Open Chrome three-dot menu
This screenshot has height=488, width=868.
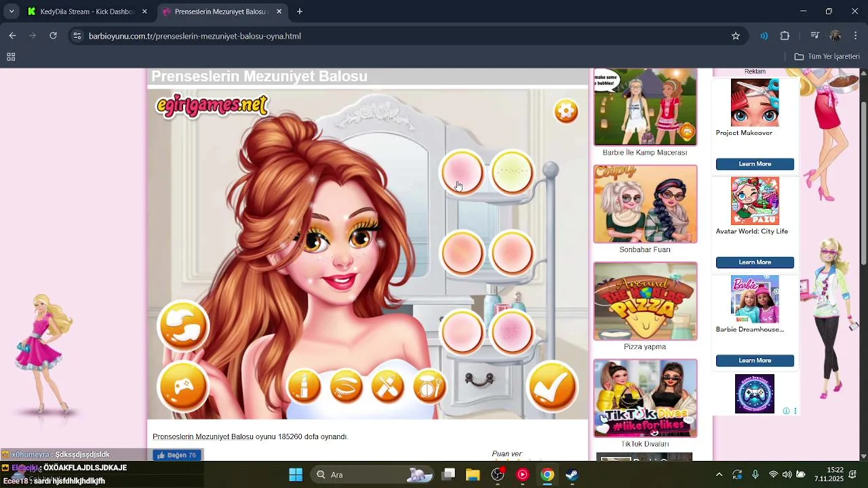[856, 36]
